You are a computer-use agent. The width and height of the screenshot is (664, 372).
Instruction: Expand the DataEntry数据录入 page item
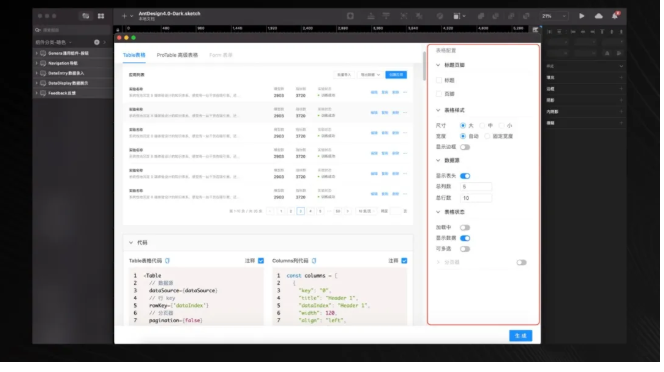(x=36, y=73)
